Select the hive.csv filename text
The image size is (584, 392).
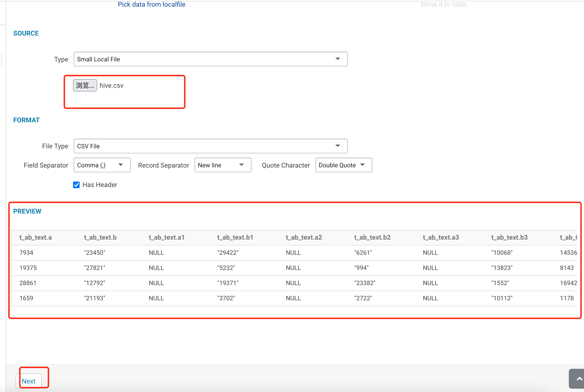point(111,85)
